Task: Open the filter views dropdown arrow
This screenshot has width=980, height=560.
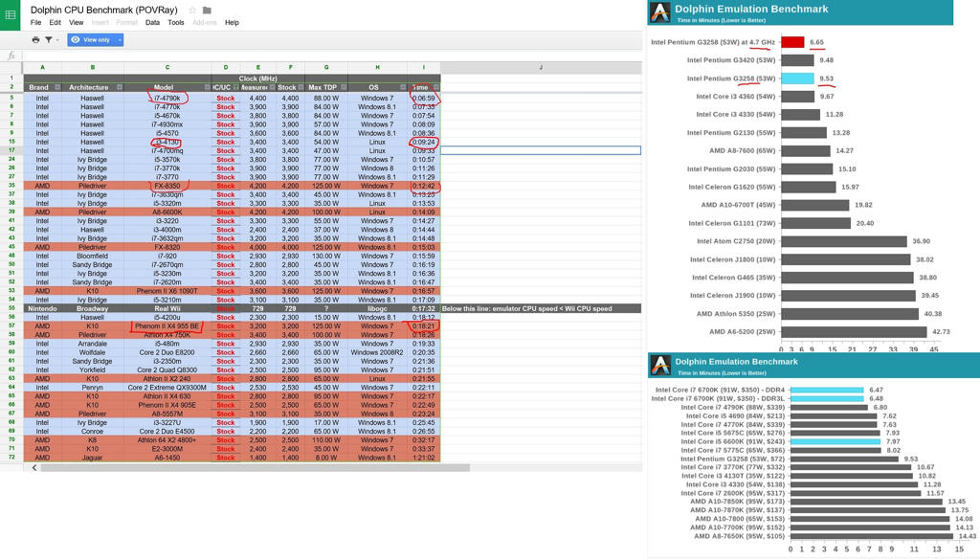Action: tap(57, 40)
